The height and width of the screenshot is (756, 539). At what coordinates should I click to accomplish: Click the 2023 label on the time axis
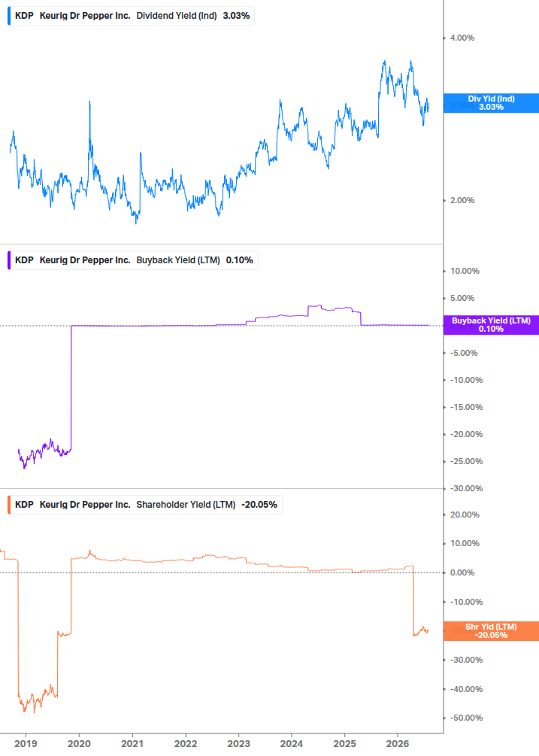[238, 744]
